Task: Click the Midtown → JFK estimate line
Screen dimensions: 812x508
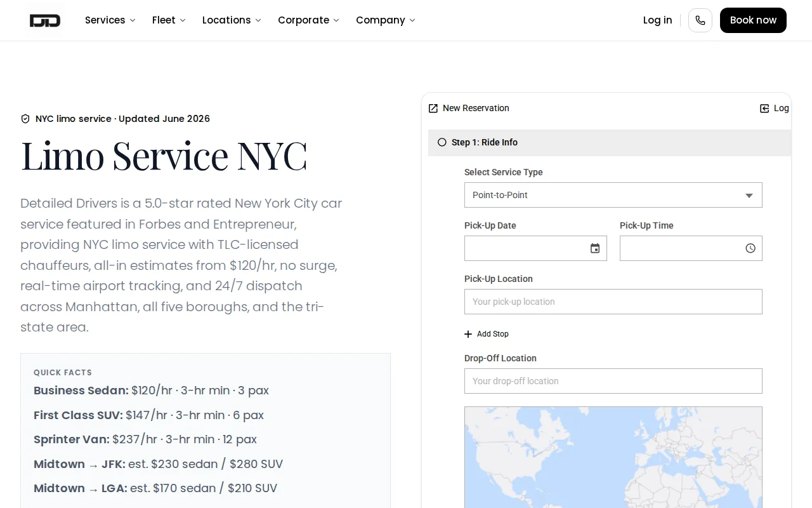Action: click(x=158, y=464)
